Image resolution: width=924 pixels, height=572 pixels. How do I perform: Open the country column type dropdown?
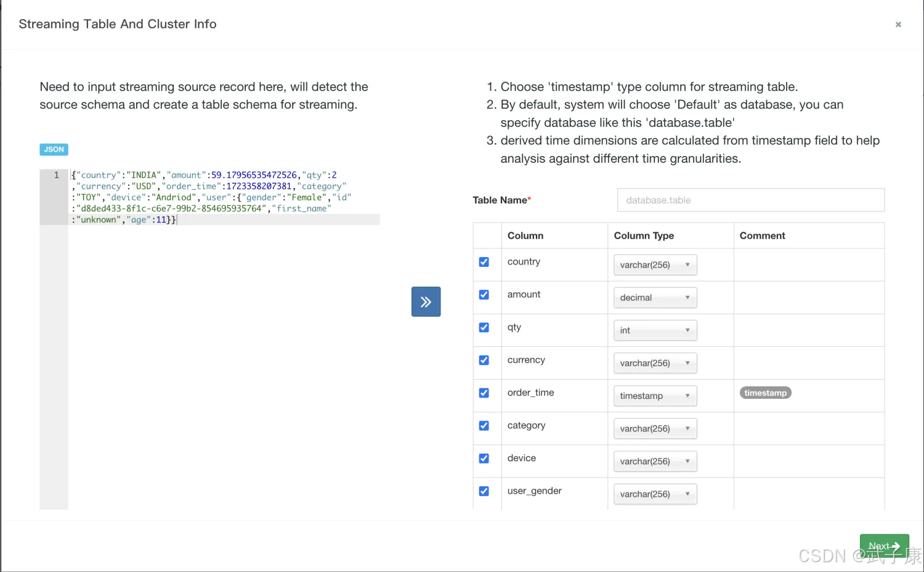(x=655, y=265)
